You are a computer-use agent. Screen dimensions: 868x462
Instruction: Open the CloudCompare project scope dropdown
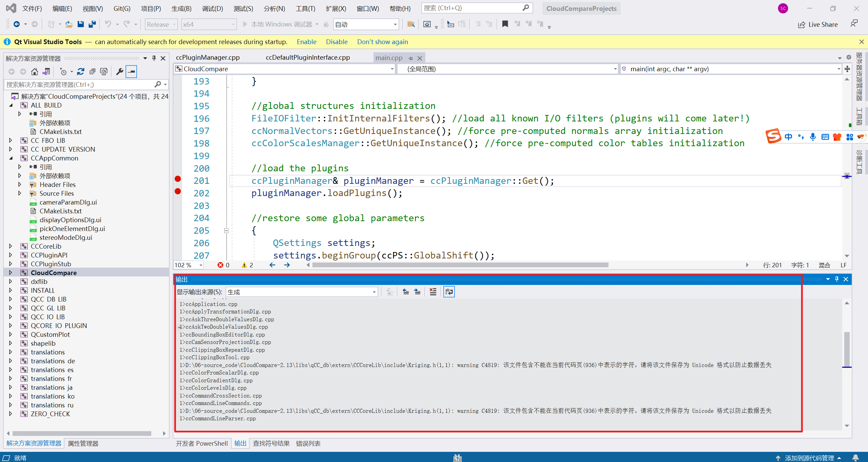285,69
